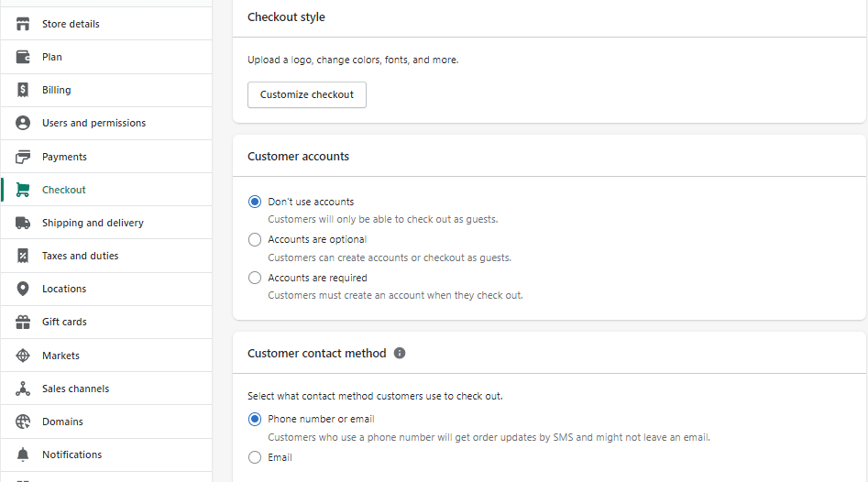Image resolution: width=868 pixels, height=482 pixels.
Task: Open Taxes and duties settings
Action: point(106,256)
